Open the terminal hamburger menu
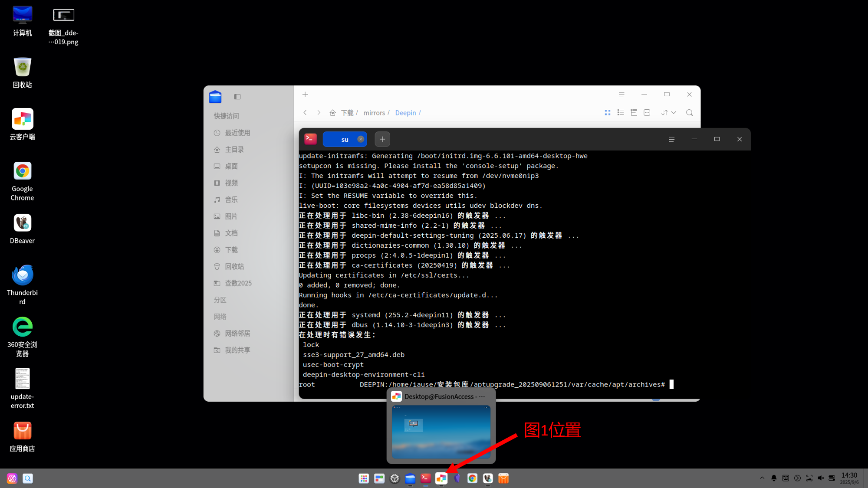The image size is (868, 488). click(672, 139)
